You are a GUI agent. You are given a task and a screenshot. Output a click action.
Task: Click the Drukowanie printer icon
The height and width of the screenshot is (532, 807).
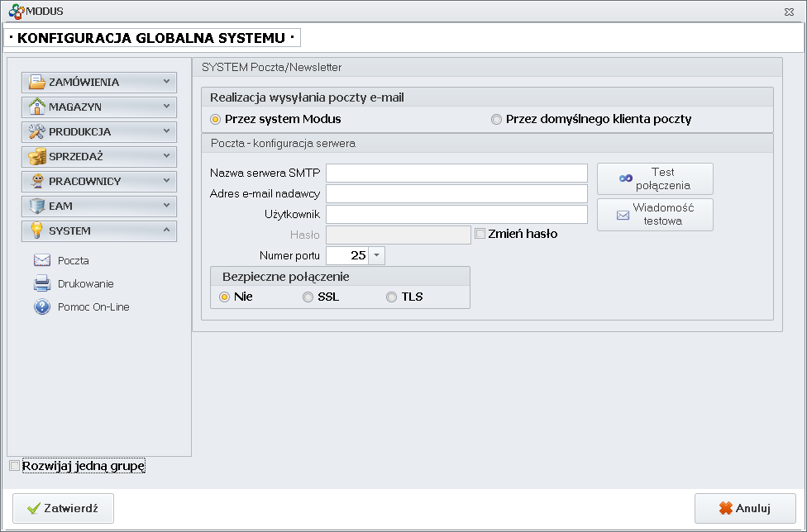(x=42, y=283)
